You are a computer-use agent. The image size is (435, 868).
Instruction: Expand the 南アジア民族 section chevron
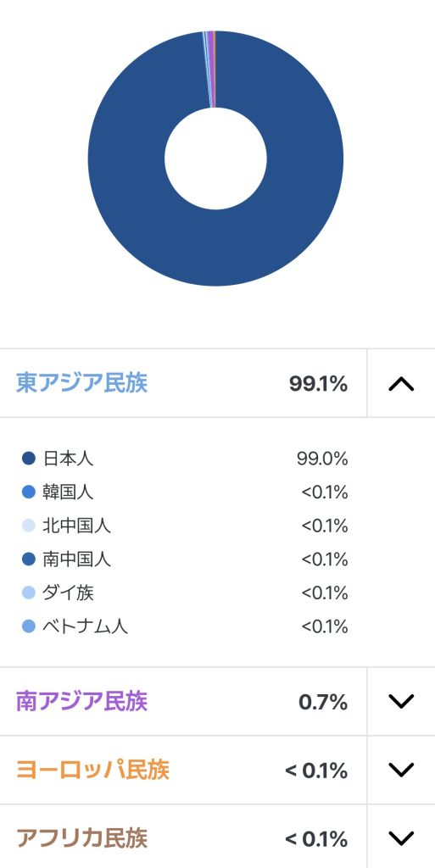(401, 702)
